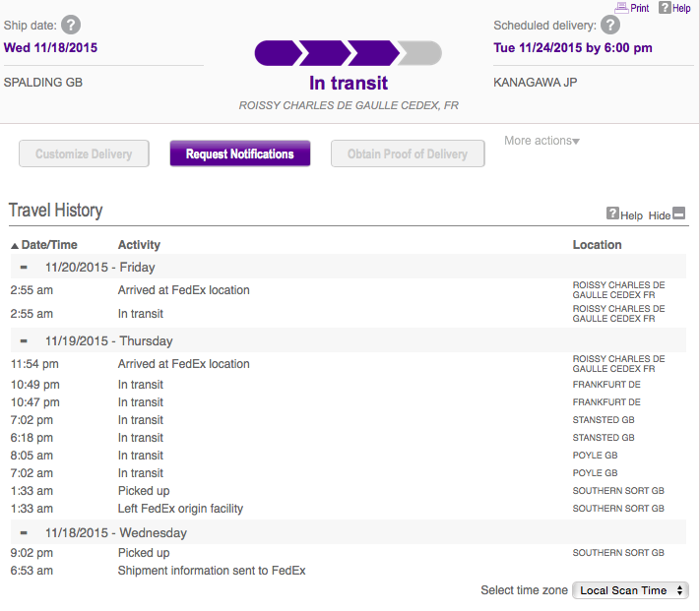Click the Travel History heading
Screen dimensions: 700x611
pyautogui.click(x=56, y=210)
